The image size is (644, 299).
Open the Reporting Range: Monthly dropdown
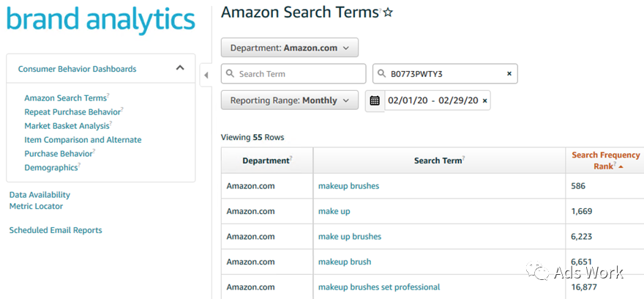pyautogui.click(x=290, y=100)
